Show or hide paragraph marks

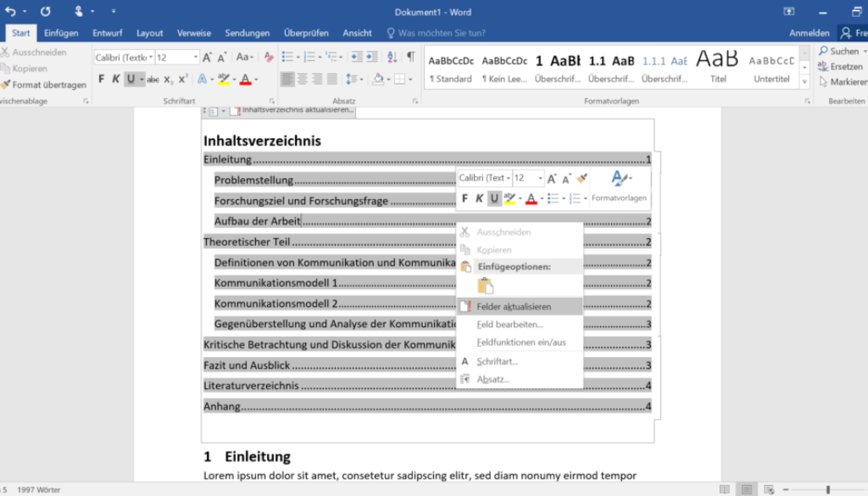(411, 57)
